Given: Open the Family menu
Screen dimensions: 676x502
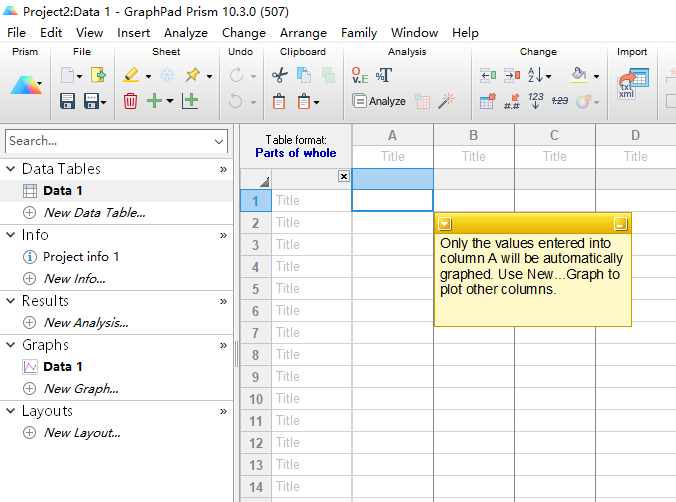Looking at the screenshot, I should (x=359, y=33).
